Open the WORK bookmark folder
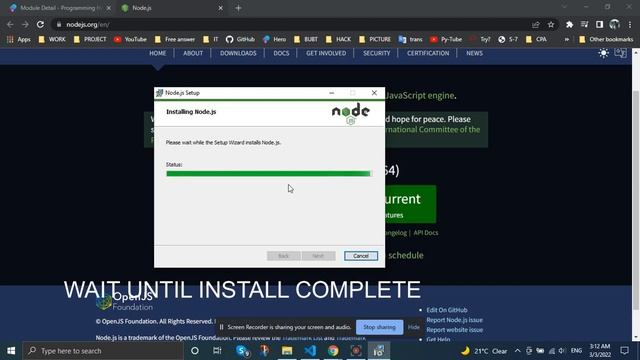Viewport: 640px width, 360px height. click(52, 39)
